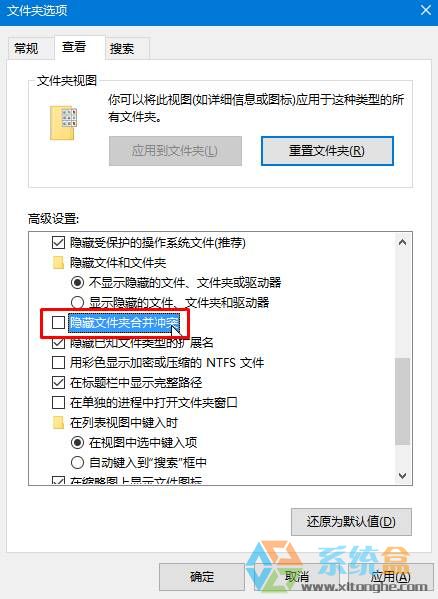Click 重置文件夹(R) button
This screenshot has width=438, height=599.
(327, 151)
